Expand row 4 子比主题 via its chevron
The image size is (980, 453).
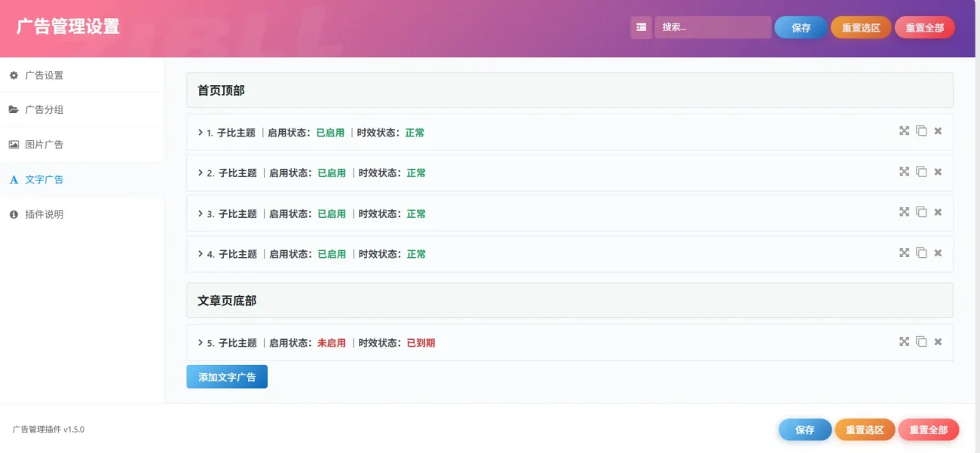(x=201, y=254)
